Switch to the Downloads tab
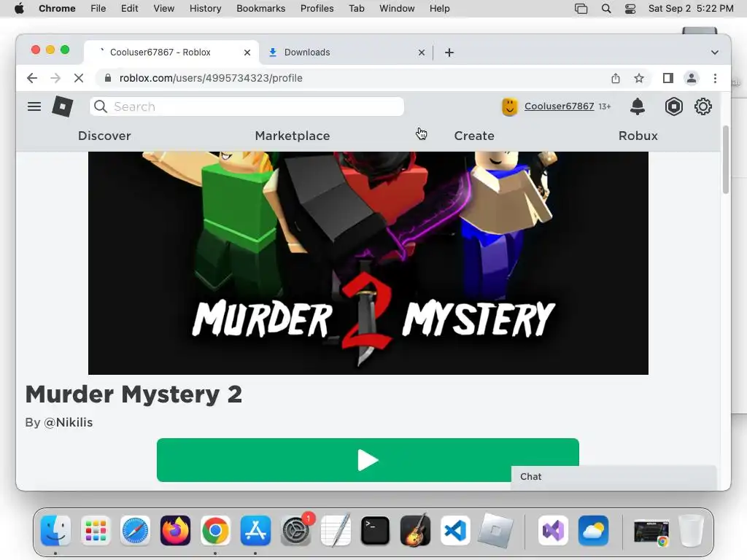747x560 pixels. tap(347, 52)
